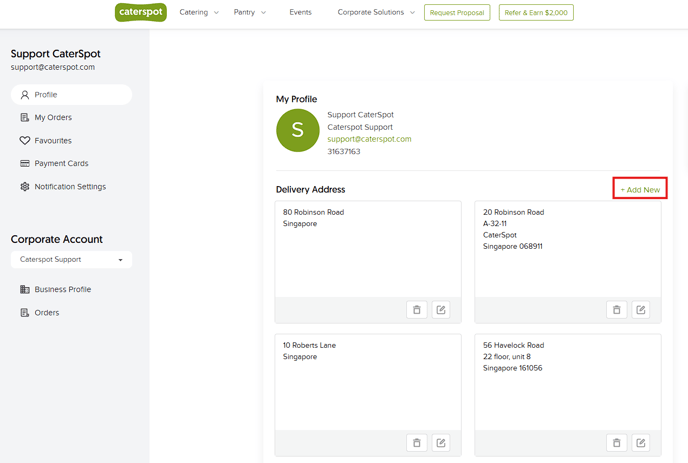Viewport: 688px width, 463px height.
Task: Expand the Pantry menu
Action: click(x=250, y=12)
